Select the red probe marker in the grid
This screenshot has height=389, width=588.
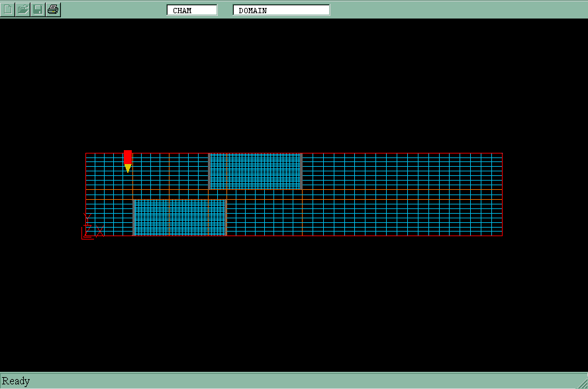pyautogui.click(x=128, y=157)
